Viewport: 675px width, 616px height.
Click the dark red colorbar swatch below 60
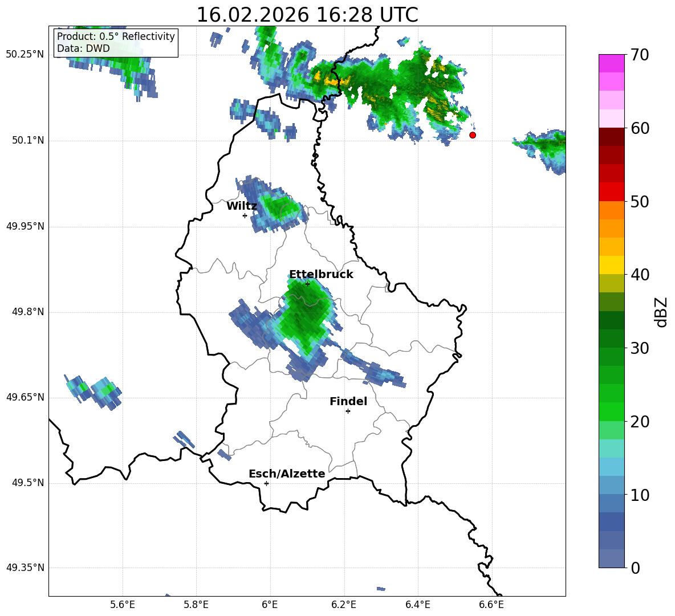point(611,137)
